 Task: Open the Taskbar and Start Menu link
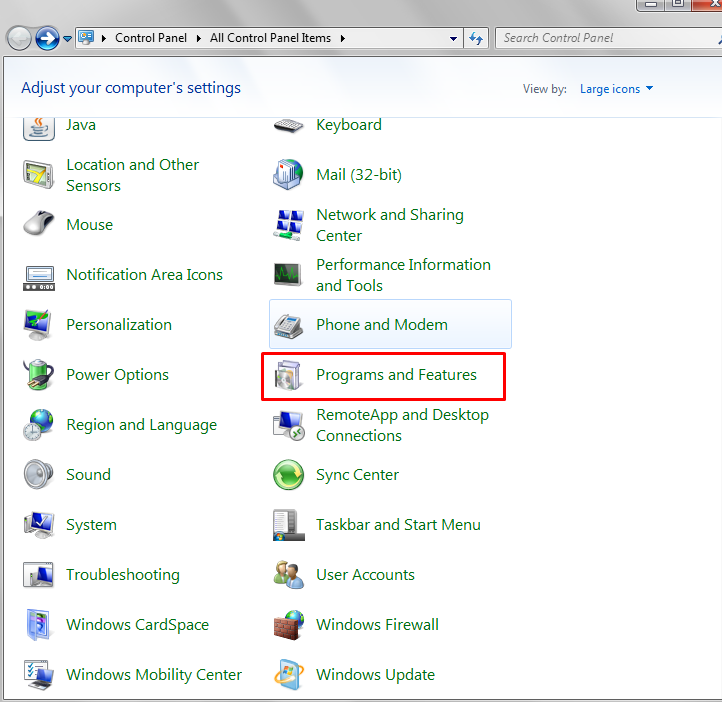coord(398,525)
